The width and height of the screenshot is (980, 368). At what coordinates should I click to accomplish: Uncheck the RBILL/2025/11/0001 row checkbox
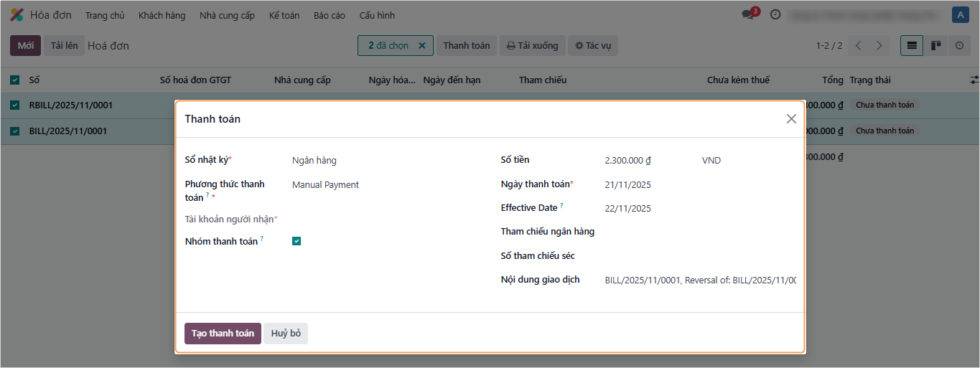tap(14, 105)
